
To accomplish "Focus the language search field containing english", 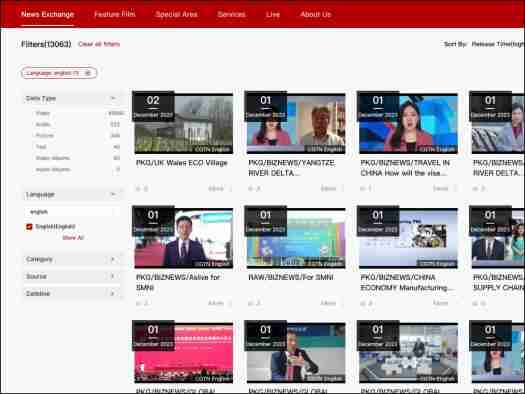I will point(72,212).
